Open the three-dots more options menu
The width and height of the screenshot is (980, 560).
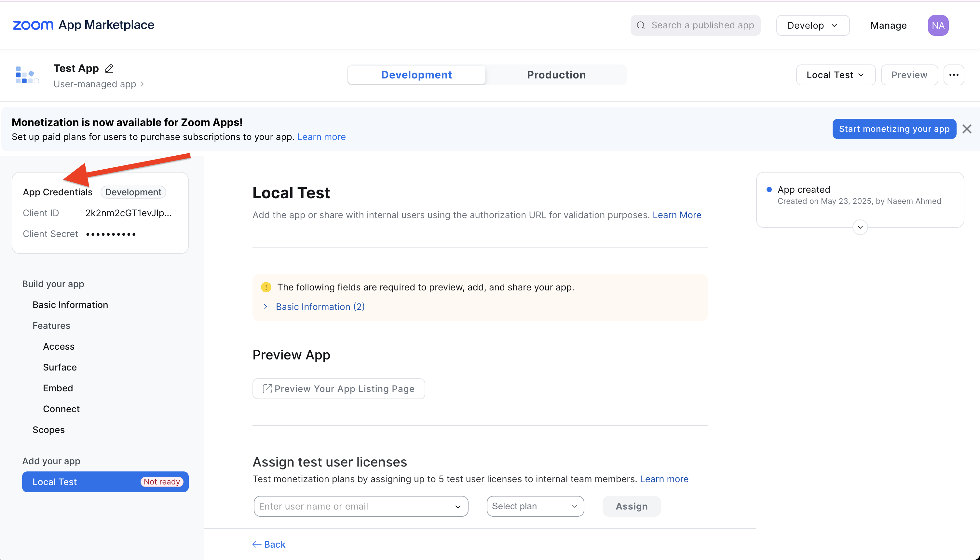953,75
